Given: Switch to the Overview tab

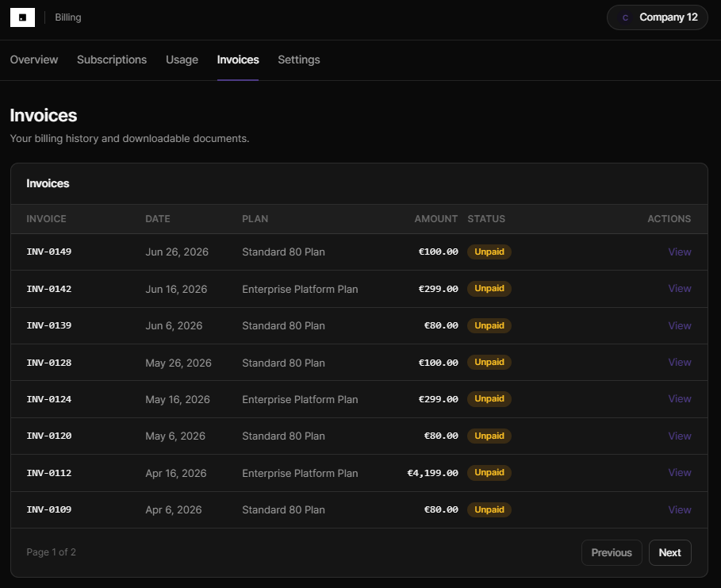Looking at the screenshot, I should pyautogui.click(x=34, y=60).
